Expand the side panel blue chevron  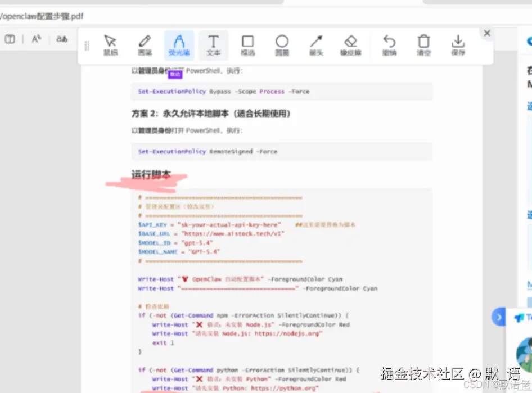point(499,317)
